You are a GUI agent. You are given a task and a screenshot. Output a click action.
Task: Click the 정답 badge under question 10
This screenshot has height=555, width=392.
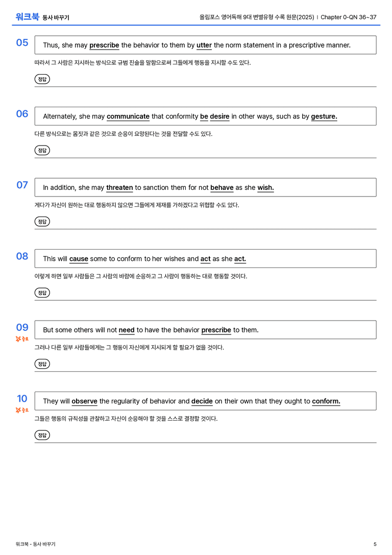click(42, 435)
